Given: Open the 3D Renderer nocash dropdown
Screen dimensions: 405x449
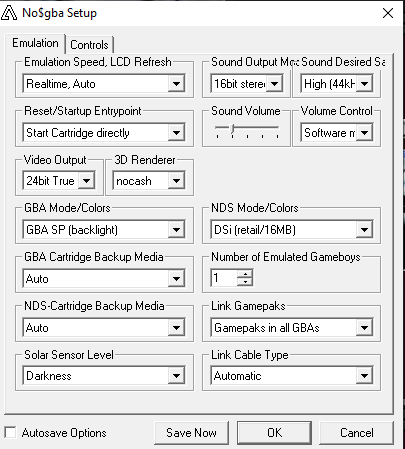Looking at the screenshot, I should click(149, 181).
